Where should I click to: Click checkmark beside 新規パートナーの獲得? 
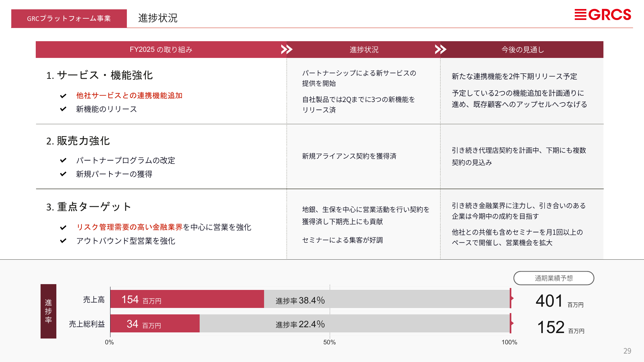coord(63,174)
